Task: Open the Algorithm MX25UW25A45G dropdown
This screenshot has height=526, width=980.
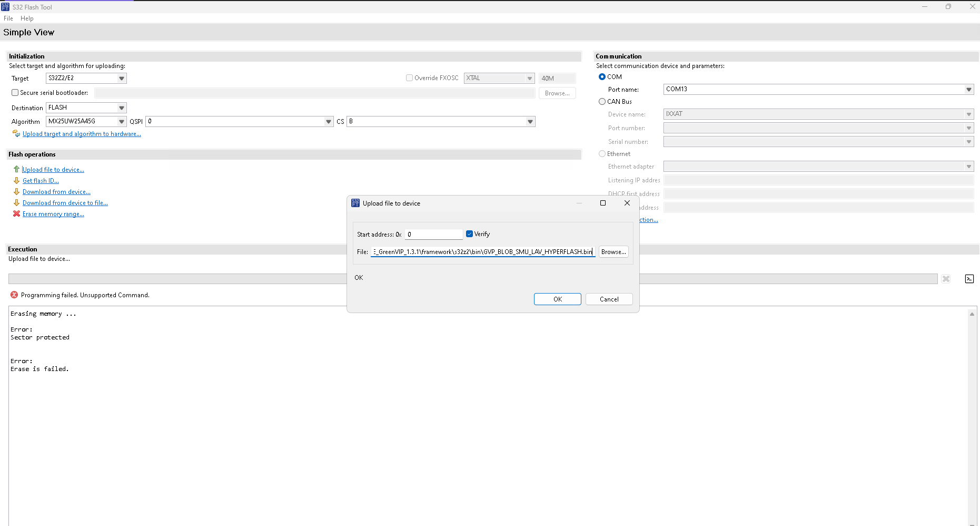Action: (x=122, y=121)
